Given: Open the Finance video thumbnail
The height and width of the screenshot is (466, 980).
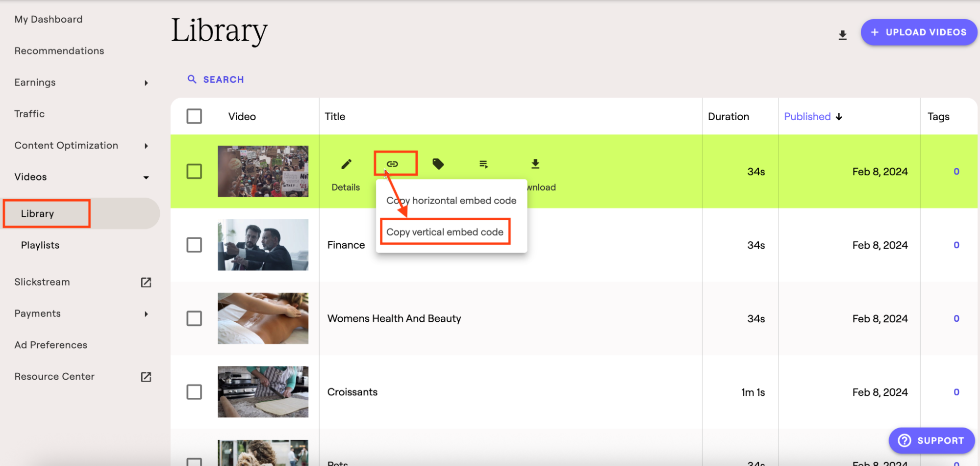Looking at the screenshot, I should pyautogui.click(x=263, y=245).
